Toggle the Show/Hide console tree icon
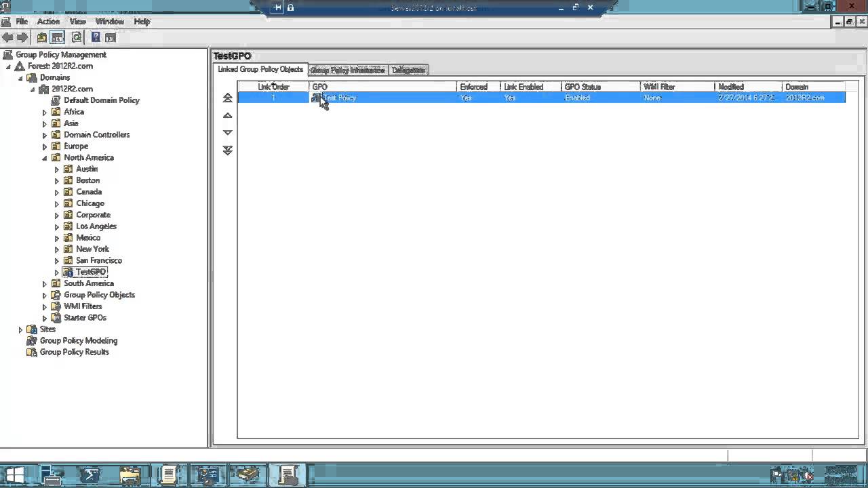 coord(58,37)
